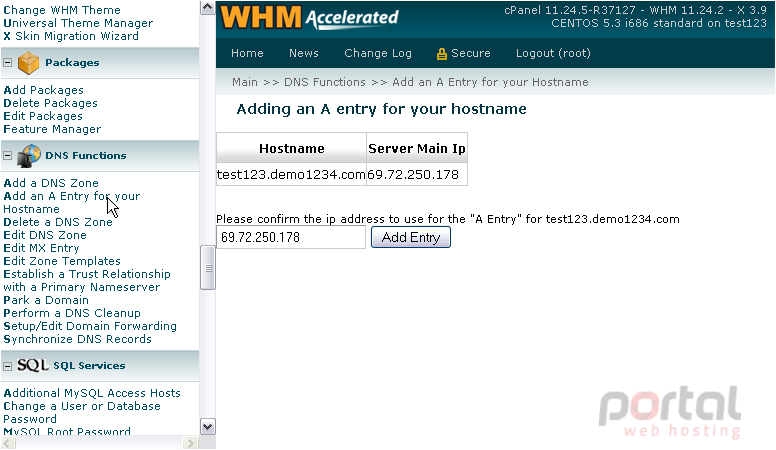Screen dimensions: 776x450
Task: Open Edit Packages link
Action: click(x=43, y=116)
